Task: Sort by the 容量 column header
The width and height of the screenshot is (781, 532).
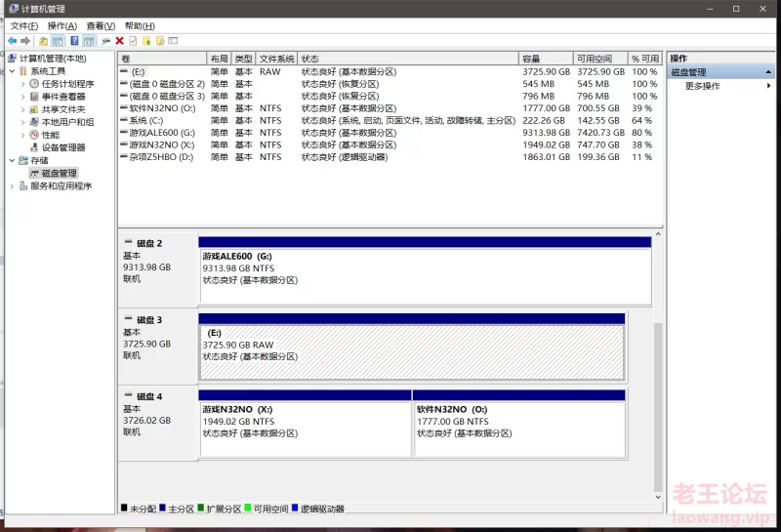Action: tap(546, 59)
